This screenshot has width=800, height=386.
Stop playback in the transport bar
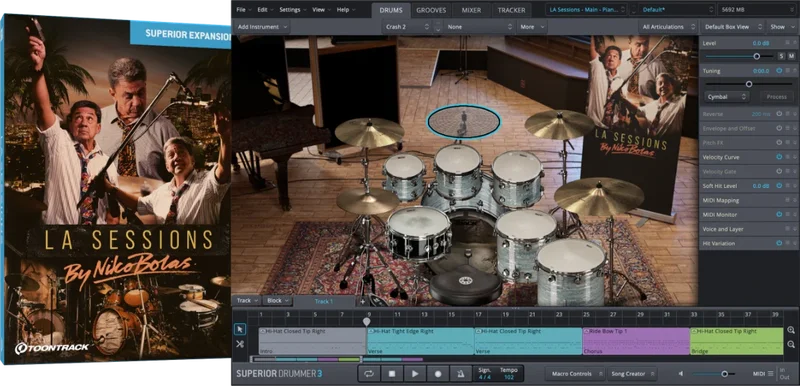click(x=392, y=374)
